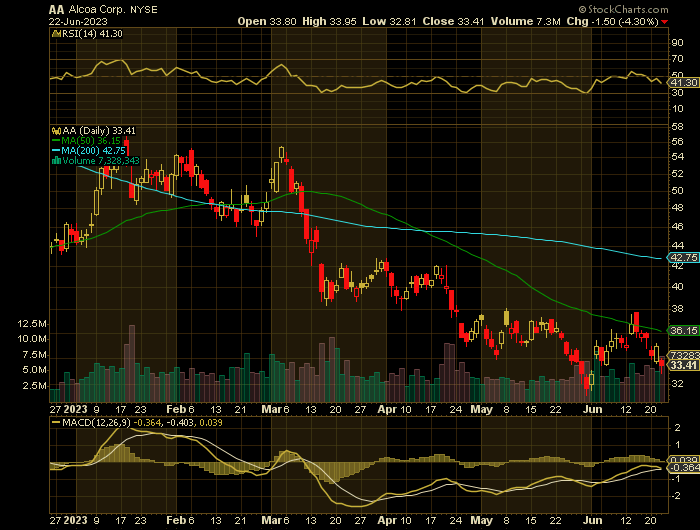Click the 22-Jun-2023 date label
Screen dimensions: 700x530
click(x=78, y=21)
